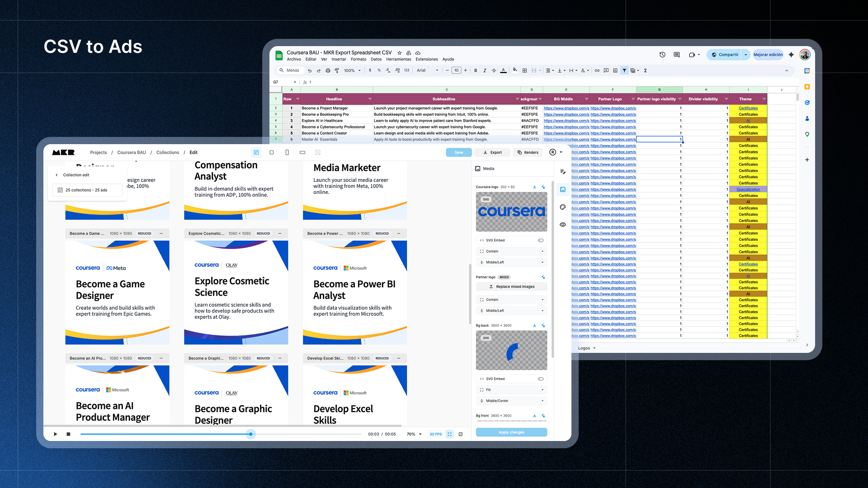
Task: Print the spreadsheet via toolbar icon
Action: [x=328, y=70]
